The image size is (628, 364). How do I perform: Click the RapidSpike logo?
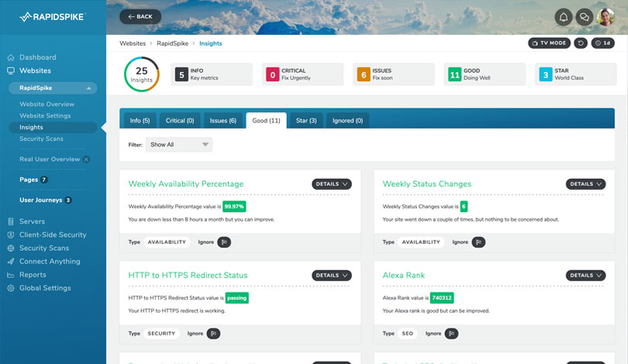point(53,17)
